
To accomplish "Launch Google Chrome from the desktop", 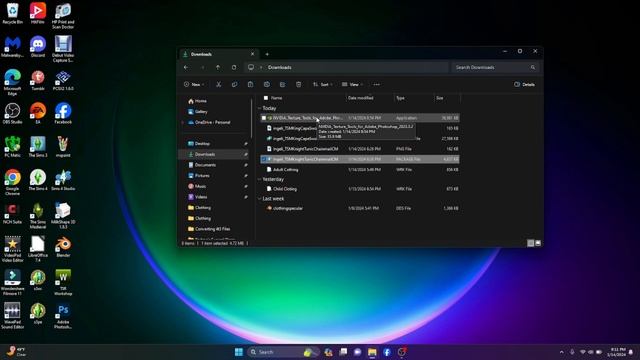I will [x=12, y=183].
